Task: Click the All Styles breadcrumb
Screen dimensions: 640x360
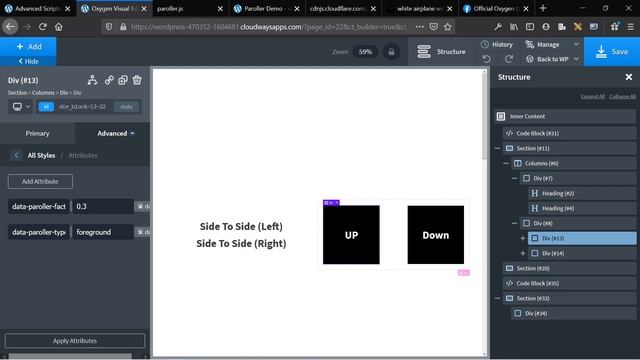Action: (x=41, y=156)
